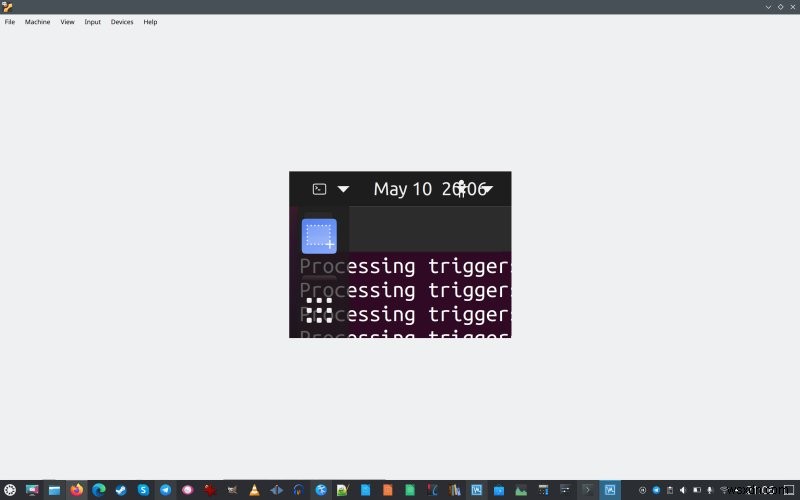
Task: Launch the blue Writer document icon
Action: [365, 490]
